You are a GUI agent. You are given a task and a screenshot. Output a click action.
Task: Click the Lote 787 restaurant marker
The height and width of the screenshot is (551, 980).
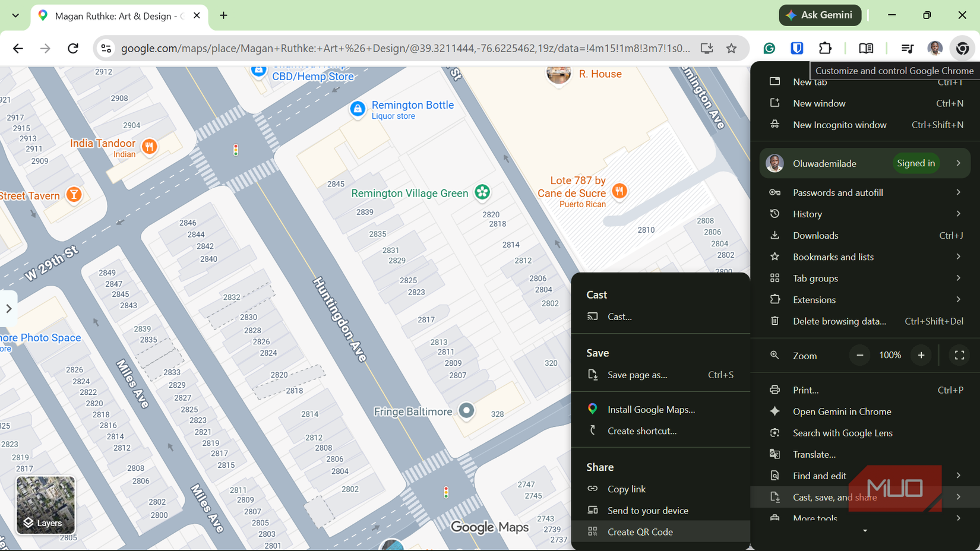pyautogui.click(x=619, y=191)
